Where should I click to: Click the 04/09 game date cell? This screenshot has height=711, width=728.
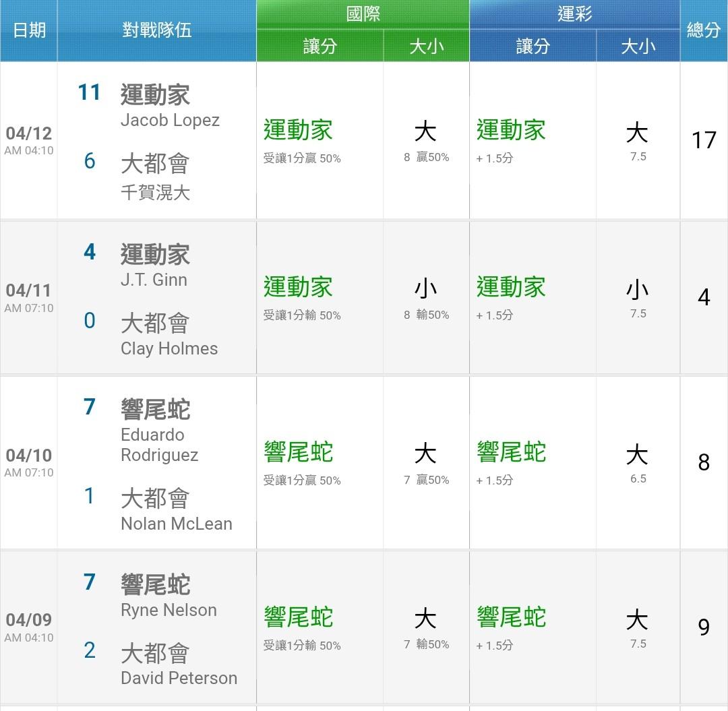click(28, 627)
